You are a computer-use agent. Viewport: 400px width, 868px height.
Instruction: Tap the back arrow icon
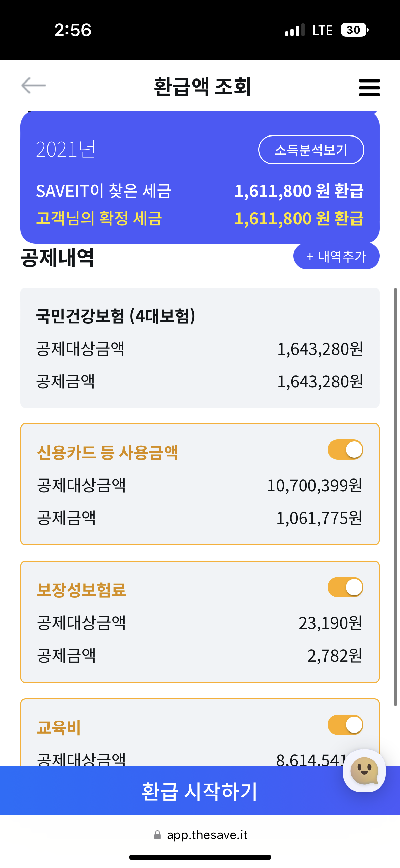pos(34,85)
